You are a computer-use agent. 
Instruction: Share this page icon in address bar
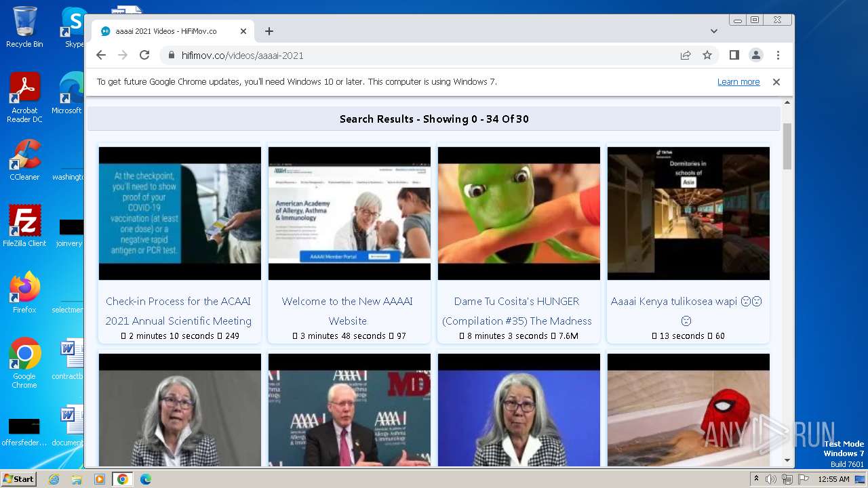(x=686, y=56)
